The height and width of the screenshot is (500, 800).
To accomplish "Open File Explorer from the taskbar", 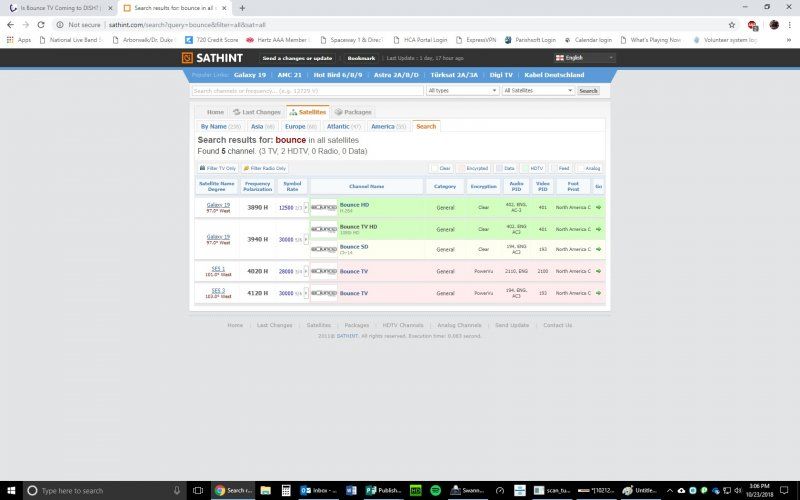I will tap(265, 490).
